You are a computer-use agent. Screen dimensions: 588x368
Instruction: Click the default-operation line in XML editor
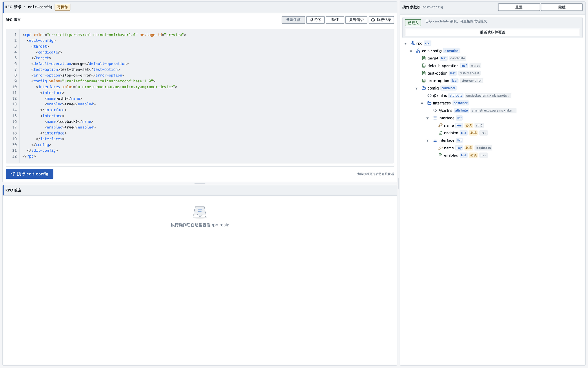[x=80, y=64]
